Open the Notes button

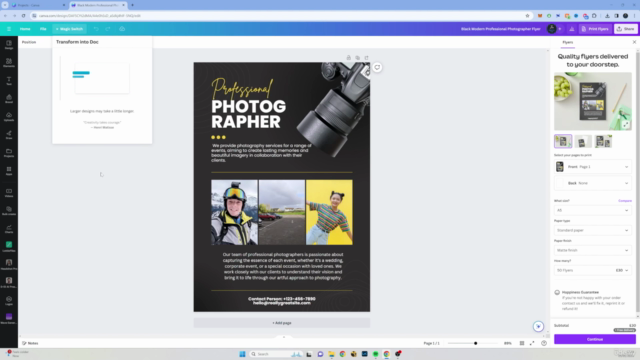(30, 343)
